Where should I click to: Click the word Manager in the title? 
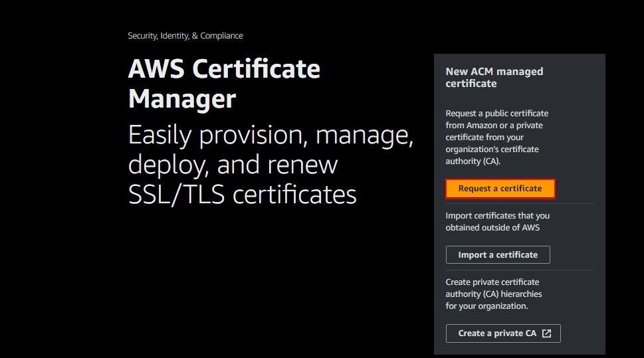(181, 99)
